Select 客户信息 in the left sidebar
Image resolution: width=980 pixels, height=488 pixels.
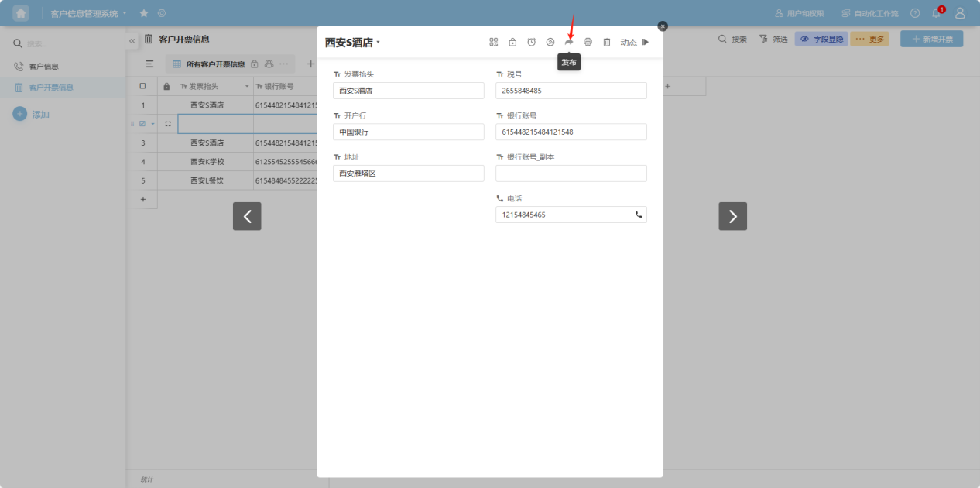[43, 67]
